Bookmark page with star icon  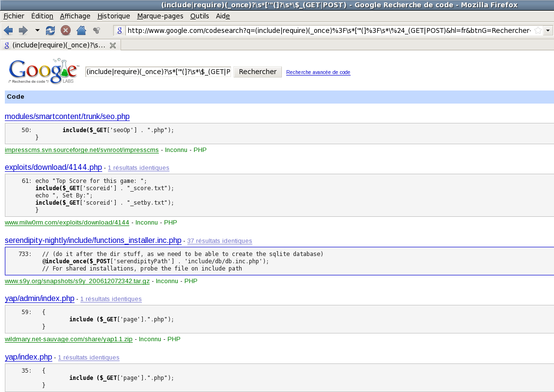pos(538,30)
